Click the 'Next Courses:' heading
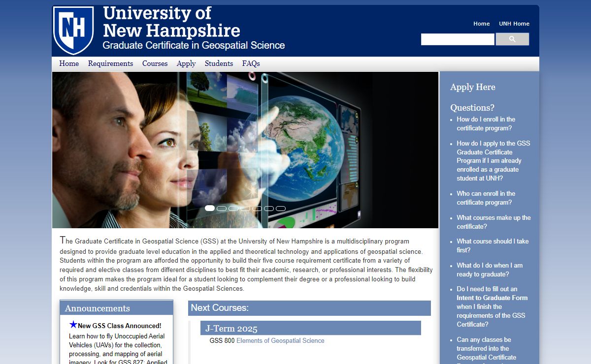591x364 pixels. pyautogui.click(x=220, y=308)
